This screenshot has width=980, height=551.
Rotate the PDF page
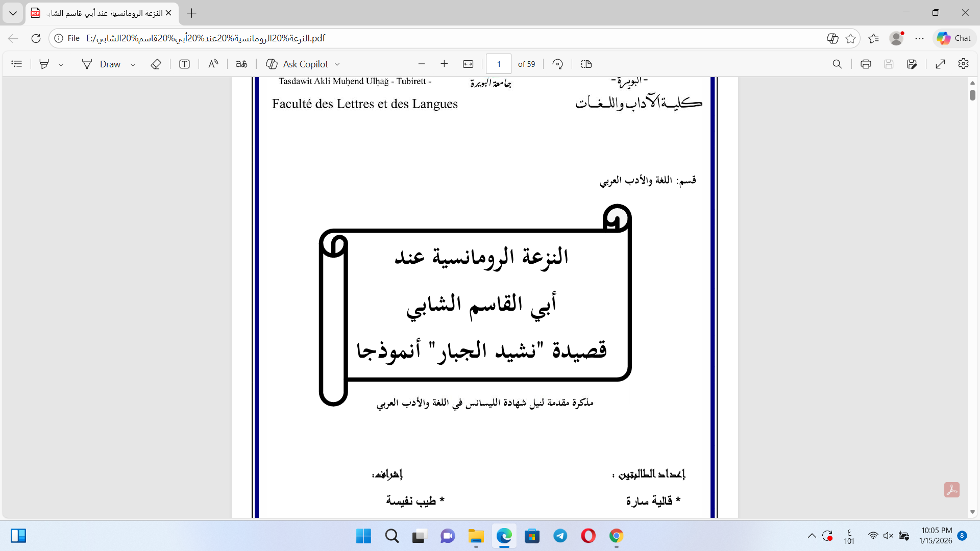(558, 64)
